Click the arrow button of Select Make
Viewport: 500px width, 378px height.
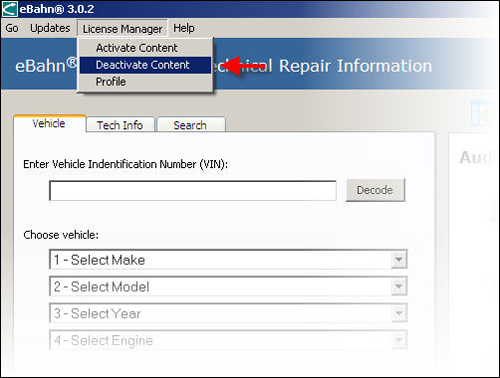(x=399, y=260)
